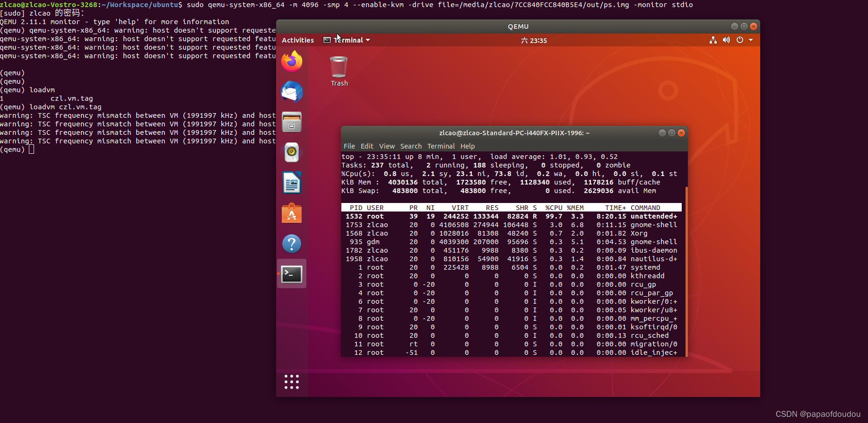Click the guest terminal title bar text
This screenshot has height=423, width=868.
(x=514, y=133)
